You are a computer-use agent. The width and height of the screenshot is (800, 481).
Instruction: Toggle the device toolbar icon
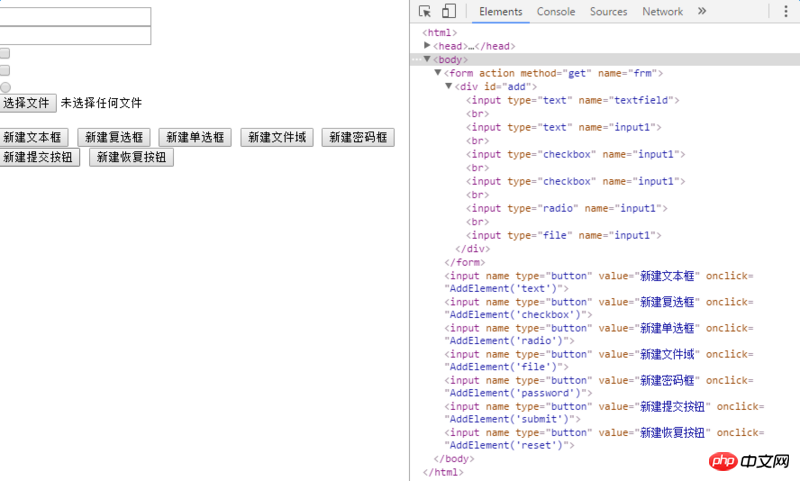tap(449, 12)
